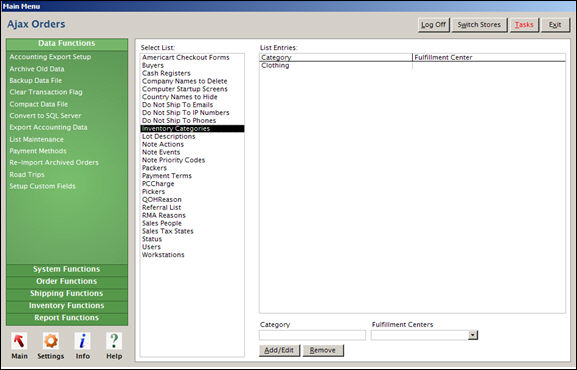The image size is (577, 370).
Task: Open Compact Data File
Action: coord(39,104)
